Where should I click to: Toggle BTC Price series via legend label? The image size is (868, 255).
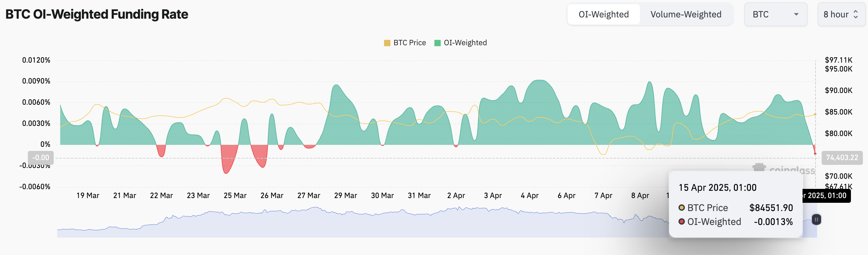pyautogui.click(x=409, y=43)
